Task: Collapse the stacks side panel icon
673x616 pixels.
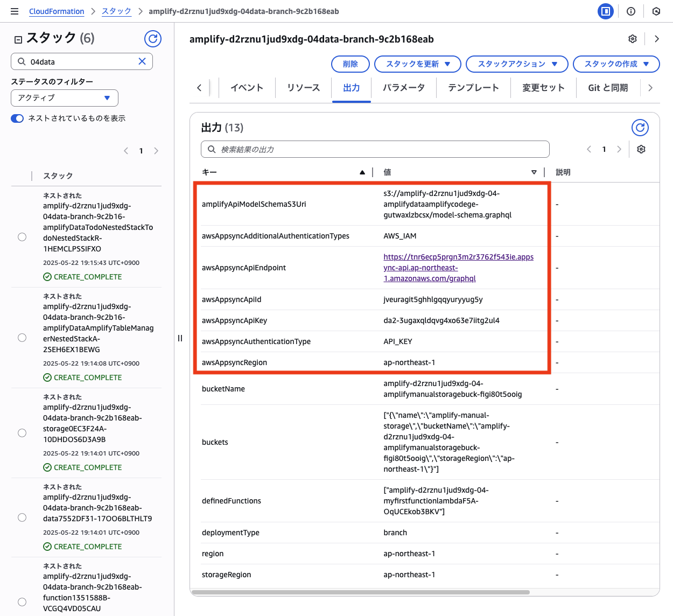Action: tap(18, 39)
